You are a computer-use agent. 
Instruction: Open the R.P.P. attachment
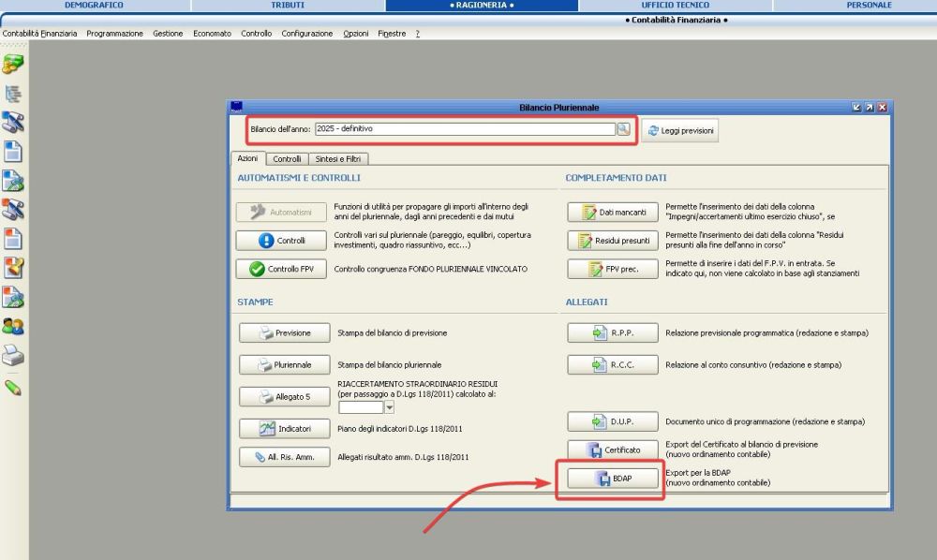click(x=613, y=332)
